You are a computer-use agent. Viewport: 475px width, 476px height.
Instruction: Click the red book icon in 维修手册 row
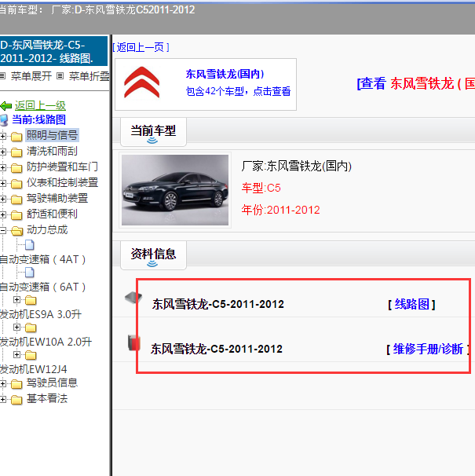point(133,342)
